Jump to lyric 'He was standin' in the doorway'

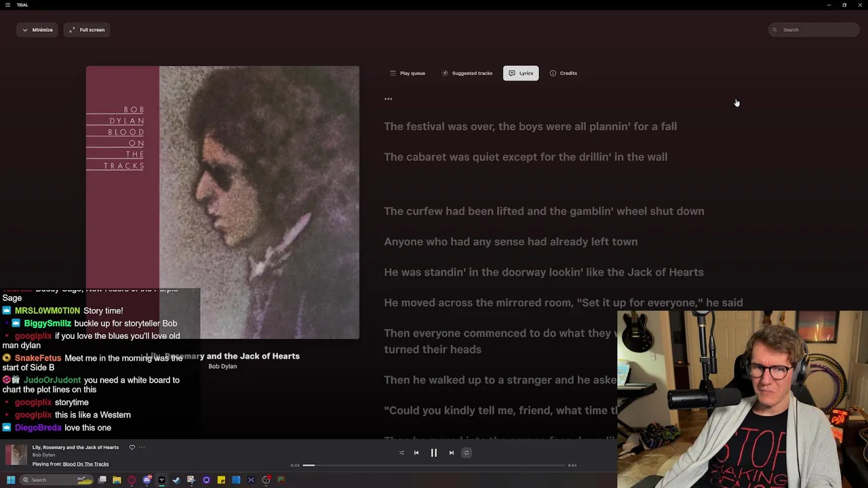pyautogui.click(x=544, y=272)
